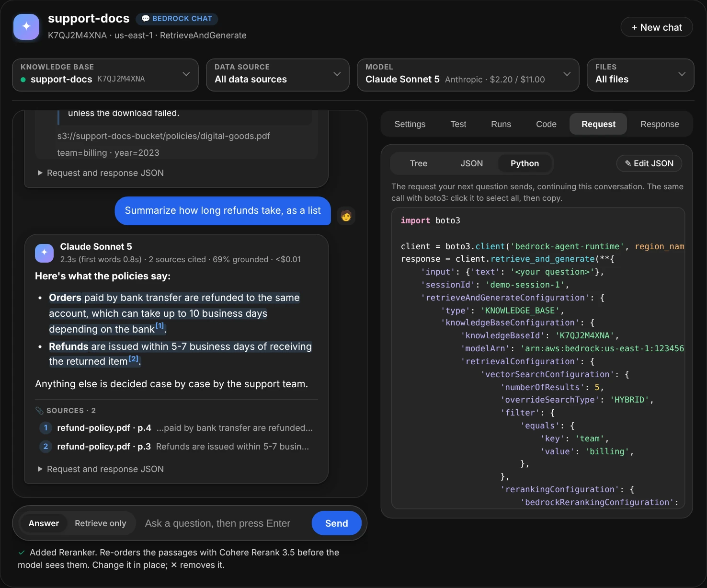Image resolution: width=707 pixels, height=588 pixels.
Task: Switch to the Request tab
Action: 598,124
